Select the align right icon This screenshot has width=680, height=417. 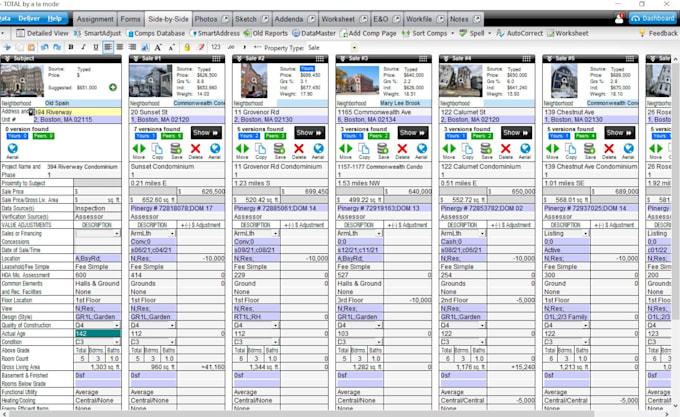point(132,47)
